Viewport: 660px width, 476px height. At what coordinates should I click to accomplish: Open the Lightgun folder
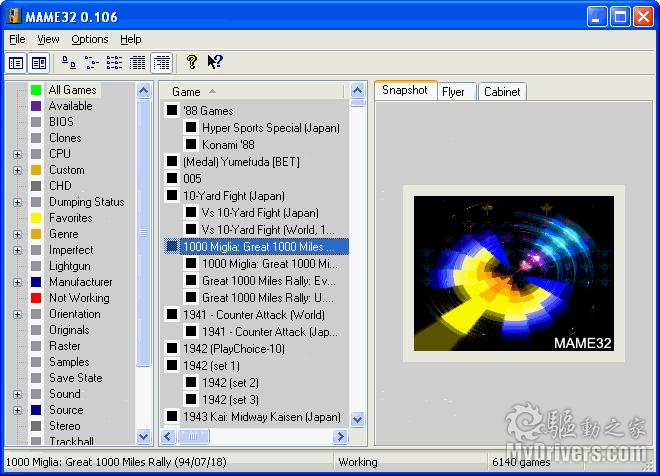[70, 266]
